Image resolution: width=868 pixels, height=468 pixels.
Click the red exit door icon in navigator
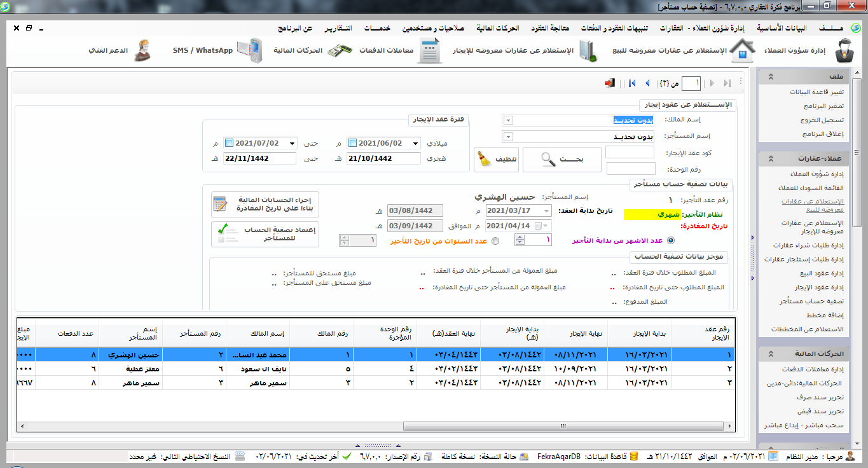pyautogui.click(x=610, y=83)
